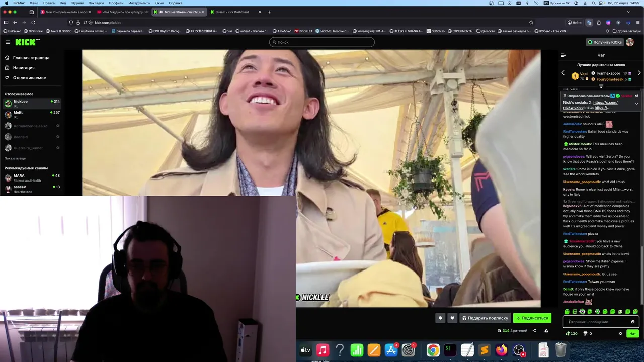Click Подарить подписку button
Screen dimensions: 644x362
[x=485, y=318]
